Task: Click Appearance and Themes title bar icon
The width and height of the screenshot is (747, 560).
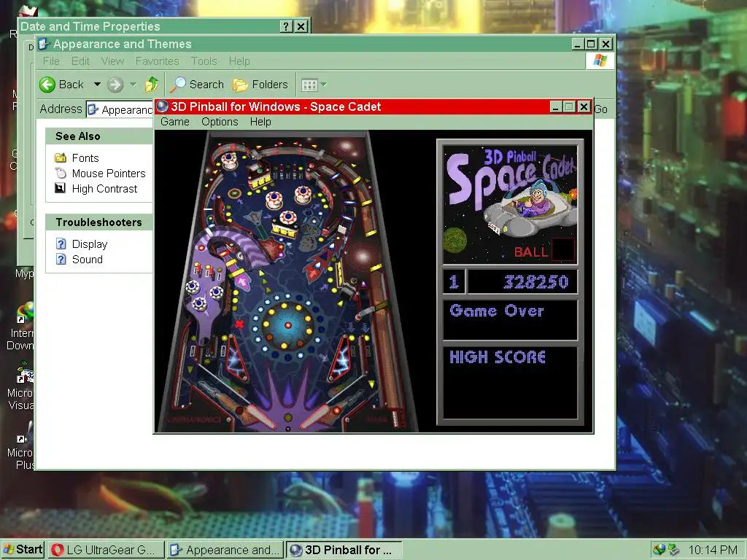Action: pos(44,44)
